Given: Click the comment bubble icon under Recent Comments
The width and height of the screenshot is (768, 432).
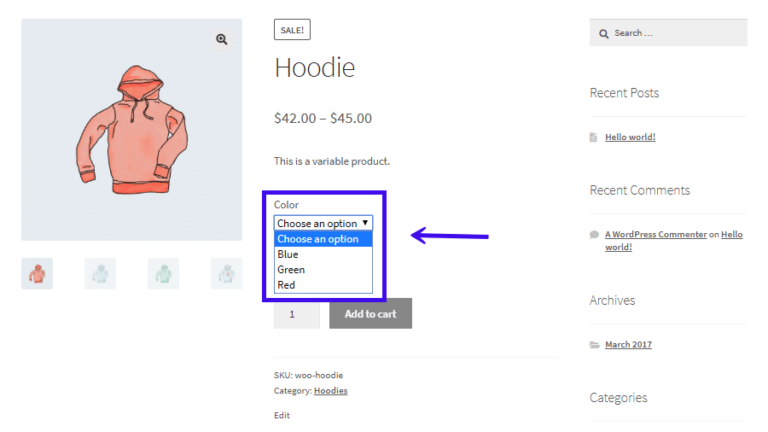Looking at the screenshot, I should tap(594, 235).
